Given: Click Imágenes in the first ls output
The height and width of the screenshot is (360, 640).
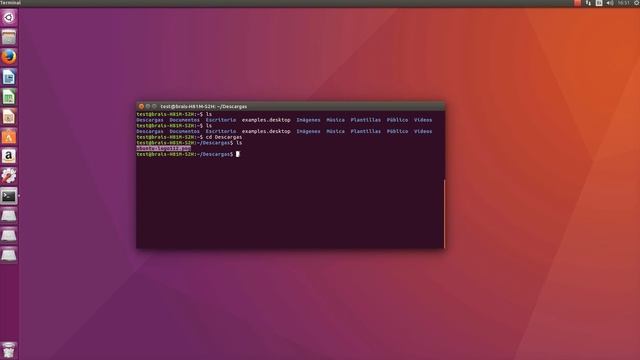Looking at the screenshot, I should 308,120.
